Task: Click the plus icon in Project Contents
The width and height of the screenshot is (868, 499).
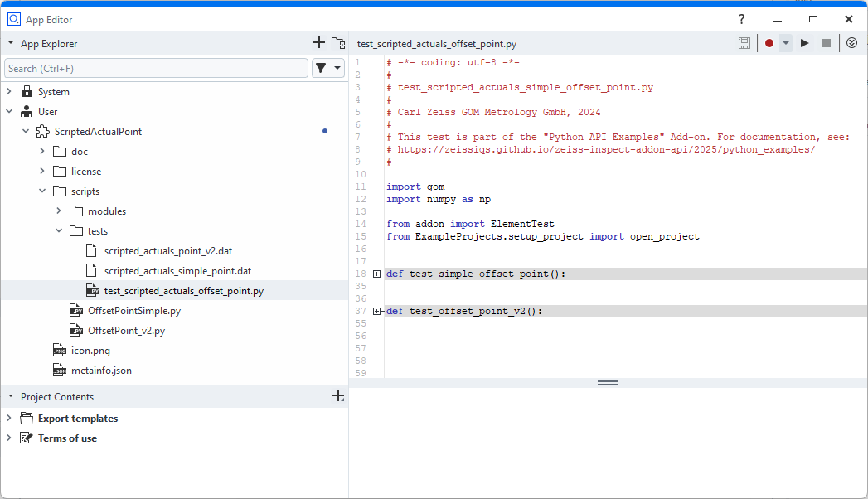Action: (x=338, y=397)
